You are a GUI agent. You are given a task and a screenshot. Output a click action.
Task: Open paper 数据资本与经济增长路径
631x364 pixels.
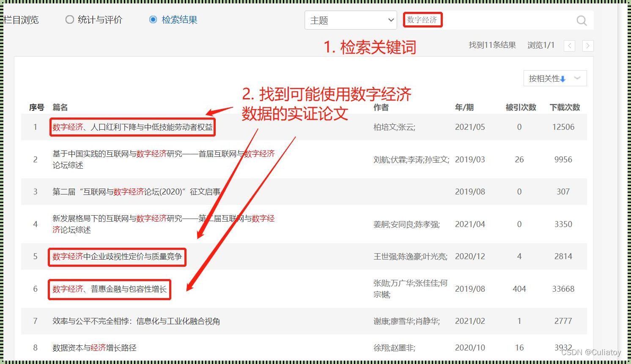coord(94,348)
